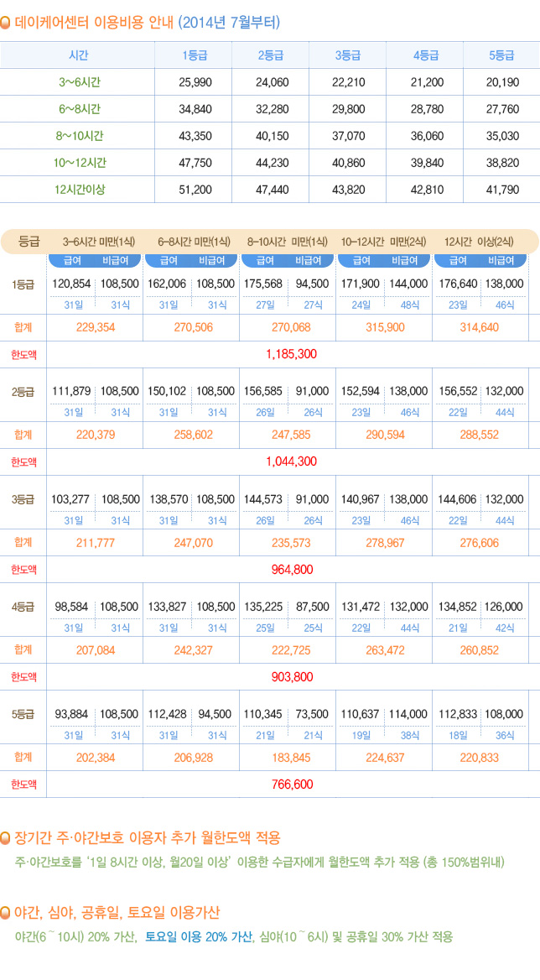Click the 24,060 fee cell
The height and width of the screenshot is (980, 540).
click(273, 82)
